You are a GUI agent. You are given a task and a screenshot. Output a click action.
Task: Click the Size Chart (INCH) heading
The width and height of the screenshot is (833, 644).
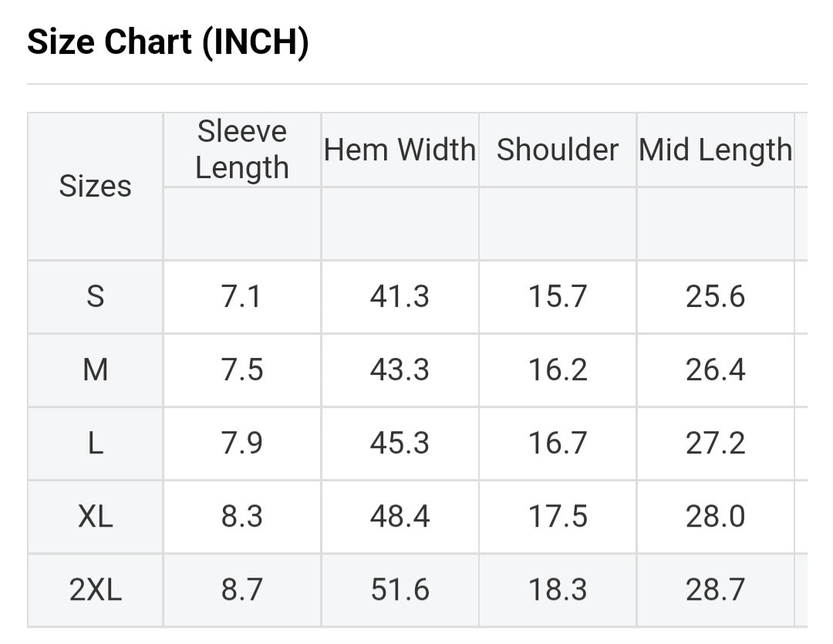coord(168,42)
